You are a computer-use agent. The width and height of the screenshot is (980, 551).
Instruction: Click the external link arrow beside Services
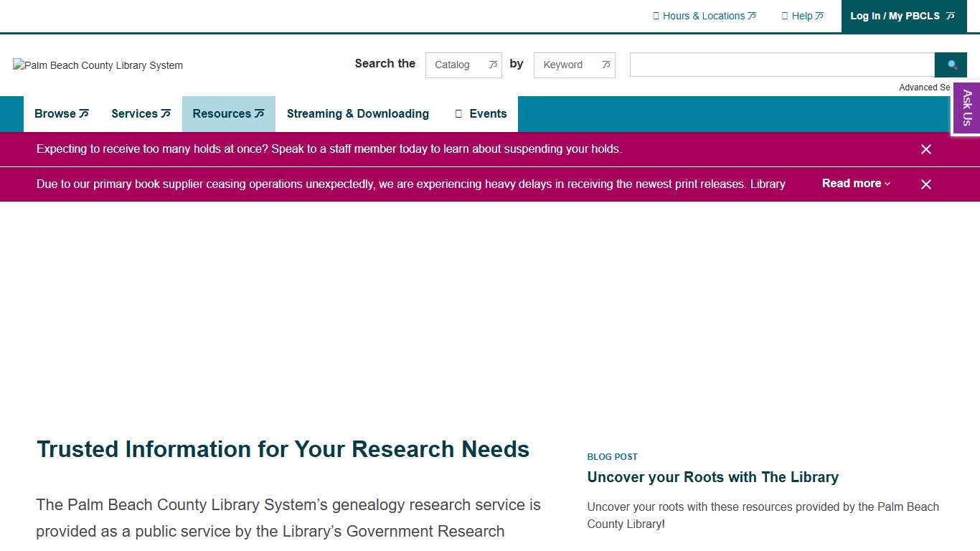(x=166, y=113)
